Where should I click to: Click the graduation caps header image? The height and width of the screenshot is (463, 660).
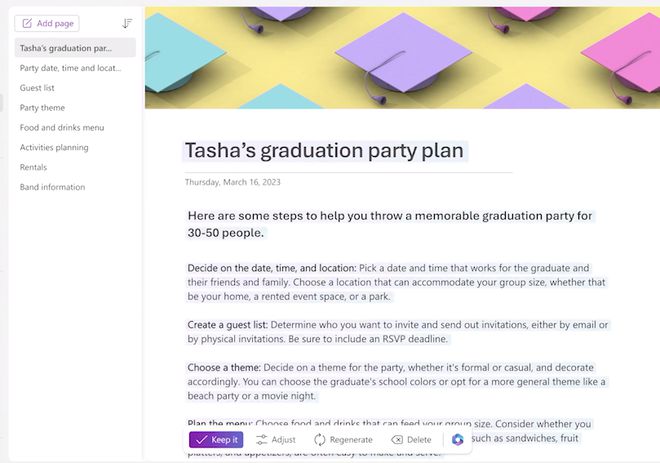click(x=402, y=54)
